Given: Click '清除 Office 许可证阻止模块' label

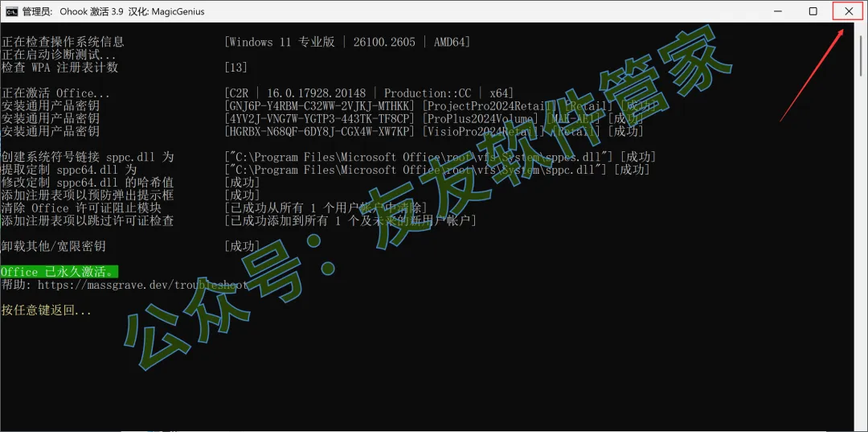Looking at the screenshot, I should pyautogui.click(x=81, y=208).
